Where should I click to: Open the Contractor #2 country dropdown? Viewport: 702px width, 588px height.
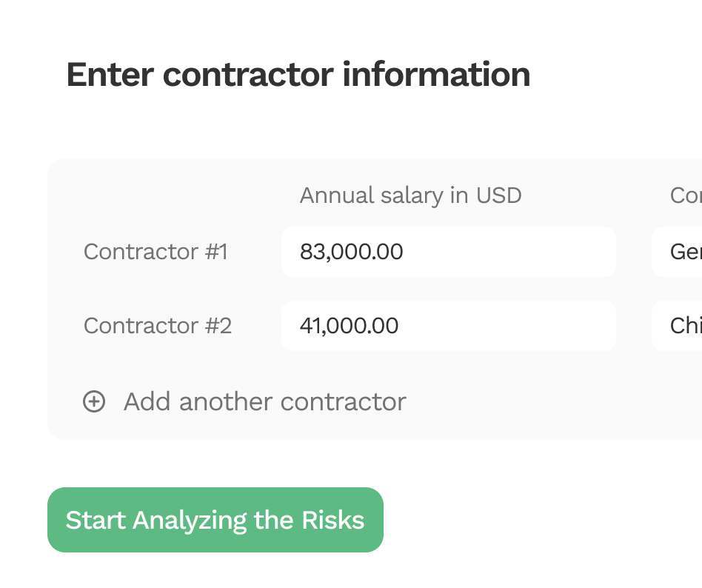[678, 326]
